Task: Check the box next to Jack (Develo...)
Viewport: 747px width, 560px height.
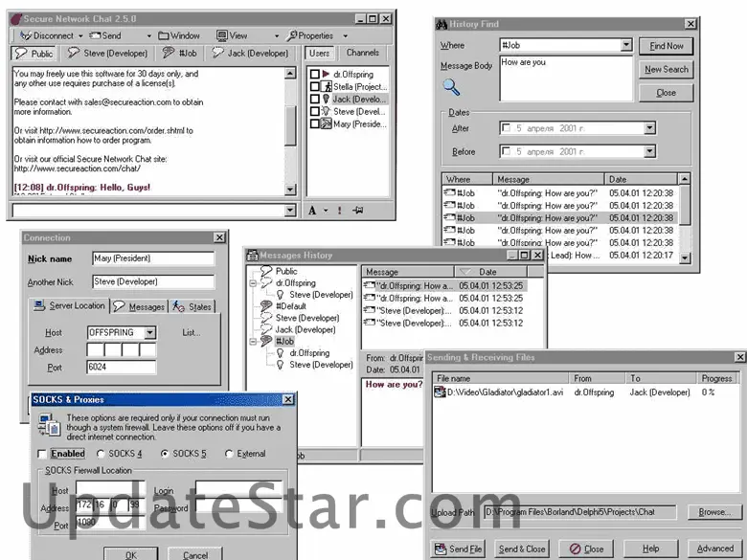Action: (314, 99)
